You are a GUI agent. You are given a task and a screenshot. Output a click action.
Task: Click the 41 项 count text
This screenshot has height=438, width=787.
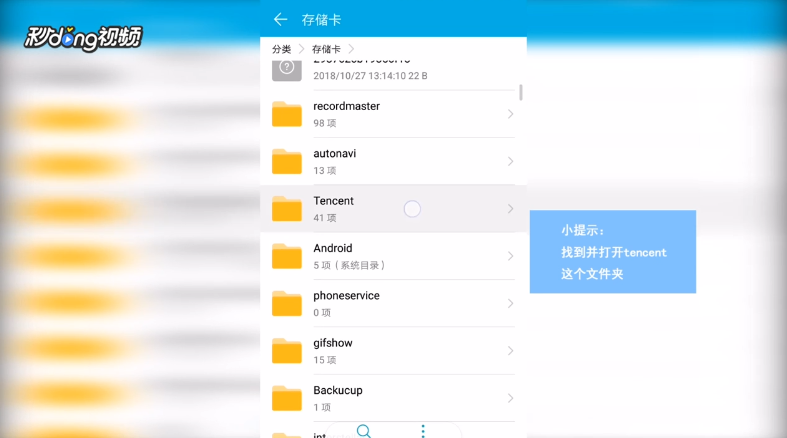coord(325,218)
